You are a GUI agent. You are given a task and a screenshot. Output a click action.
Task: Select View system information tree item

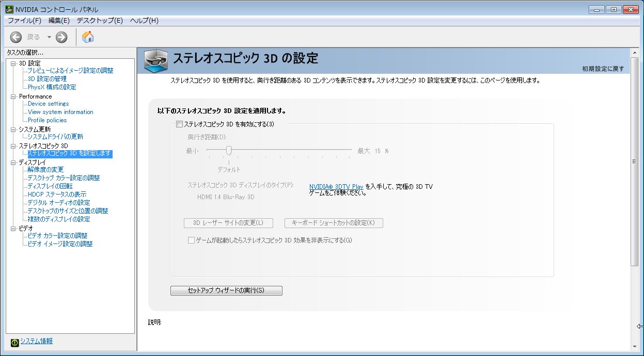tap(60, 112)
